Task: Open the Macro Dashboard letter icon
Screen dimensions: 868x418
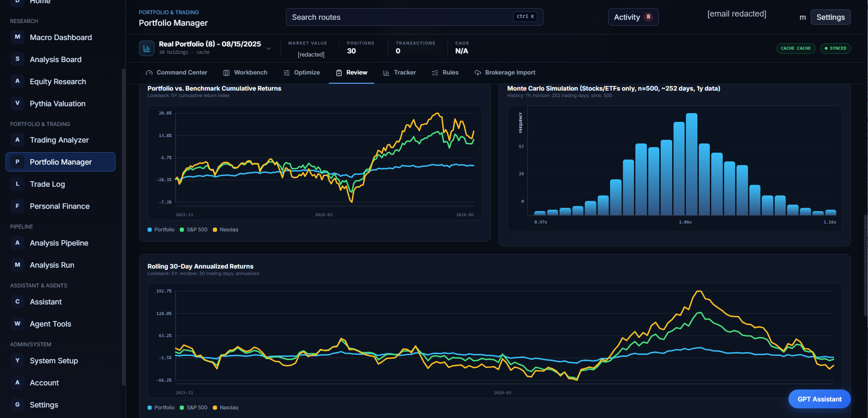Action: pos(17,37)
